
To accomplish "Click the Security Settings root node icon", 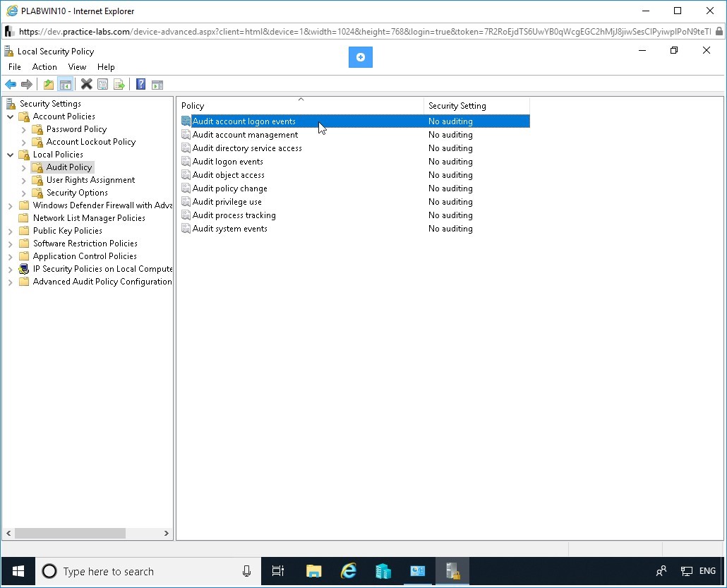I will click(11, 103).
